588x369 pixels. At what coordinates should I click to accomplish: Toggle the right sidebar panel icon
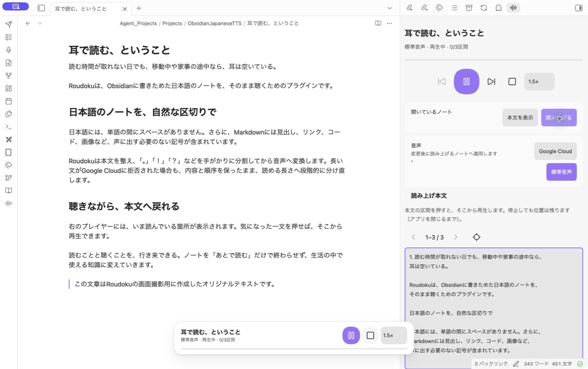click(578, 8)
